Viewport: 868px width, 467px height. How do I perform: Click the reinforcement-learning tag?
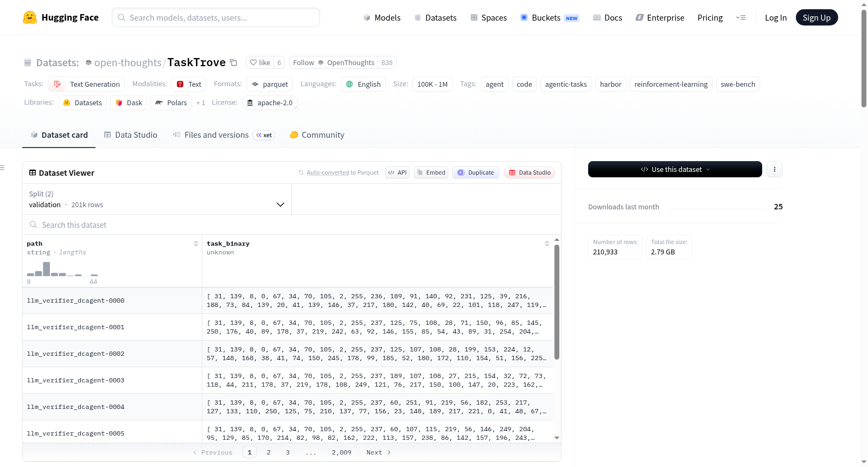[671, 84]
